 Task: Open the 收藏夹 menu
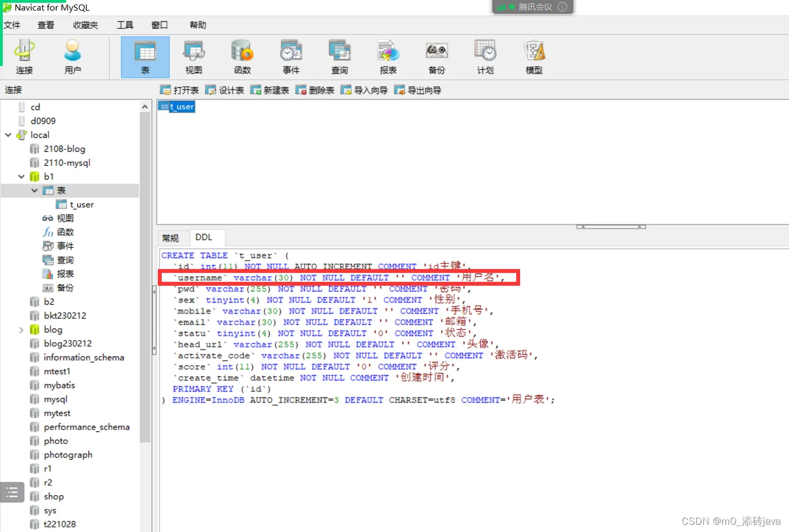tap(85, 25)
